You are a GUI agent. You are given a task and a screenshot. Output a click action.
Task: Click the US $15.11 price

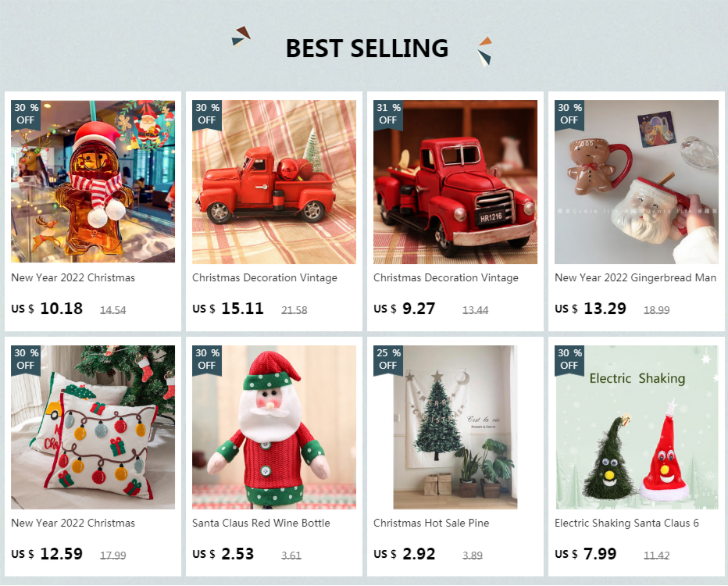pyautogui.click(x=228, y=309)
